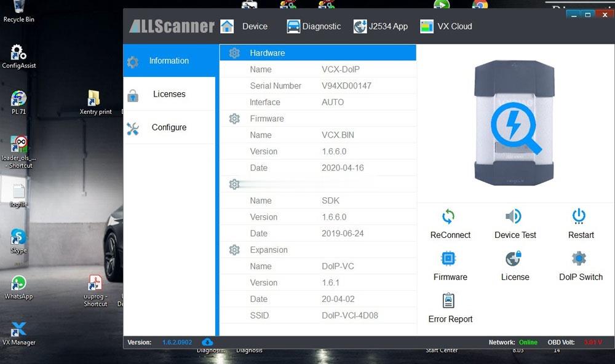Click the unlabeled section gear above the SDK row
This screenshot has width=615, height=364.
(234, 184)
